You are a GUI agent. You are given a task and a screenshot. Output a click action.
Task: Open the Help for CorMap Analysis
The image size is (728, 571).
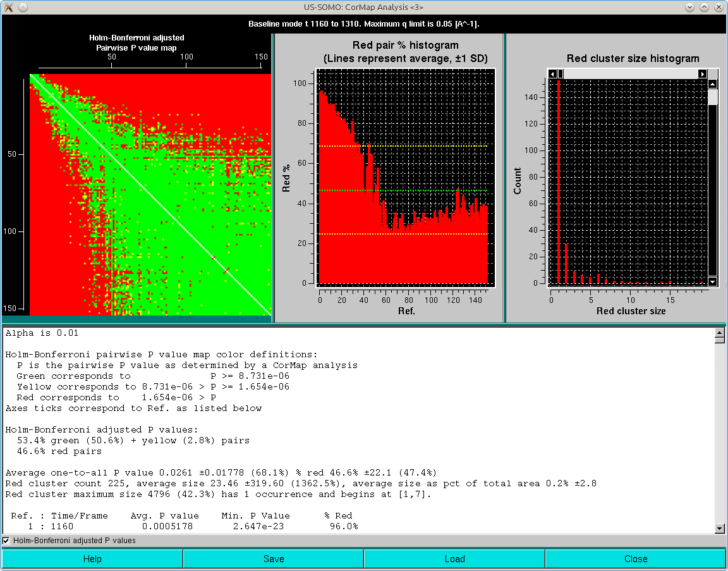pyautogui.click(x=92, y=558)
